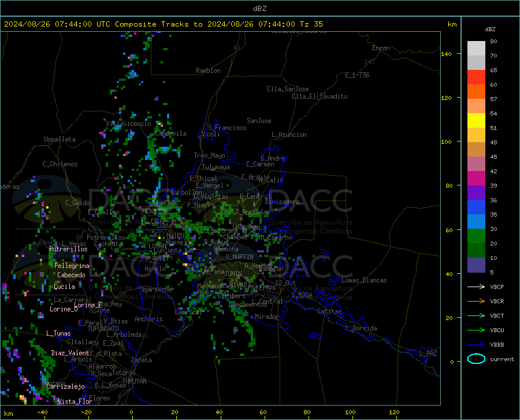
Task: Click the 'S_MARTIN' map label
Action: 239,257
